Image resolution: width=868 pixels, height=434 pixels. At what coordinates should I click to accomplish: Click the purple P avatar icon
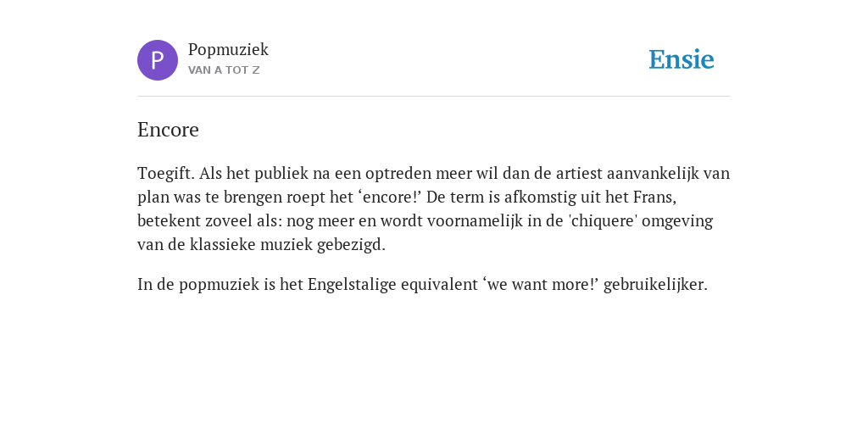coord(158,60)
